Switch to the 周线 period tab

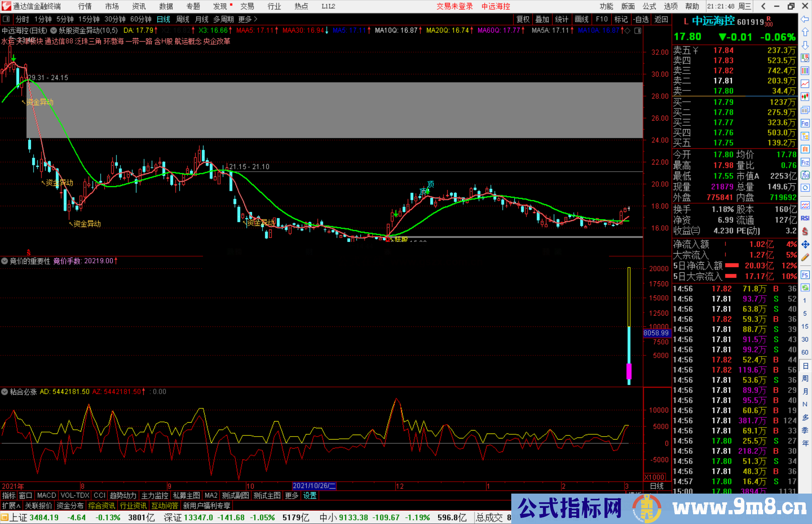pyautogui.click(x=183, y=19)
